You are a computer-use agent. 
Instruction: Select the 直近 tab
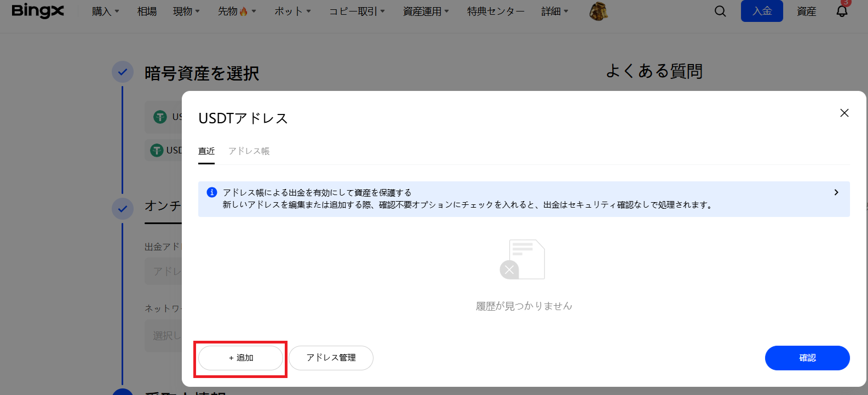tap(206, 151)
